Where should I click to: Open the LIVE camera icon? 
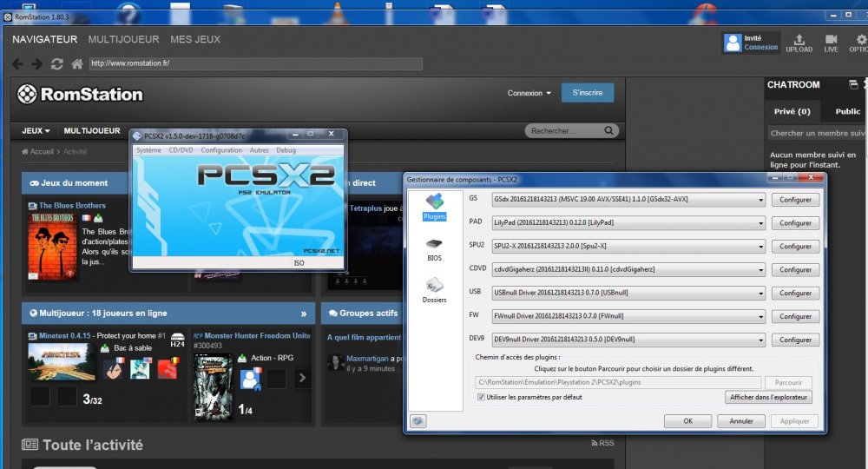click(x=831, y=43)
